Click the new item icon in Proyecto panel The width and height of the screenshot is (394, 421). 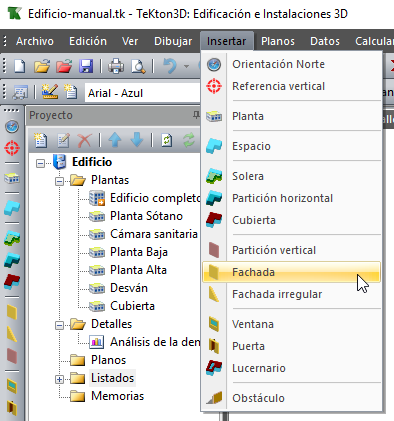(x=41, y=140)
